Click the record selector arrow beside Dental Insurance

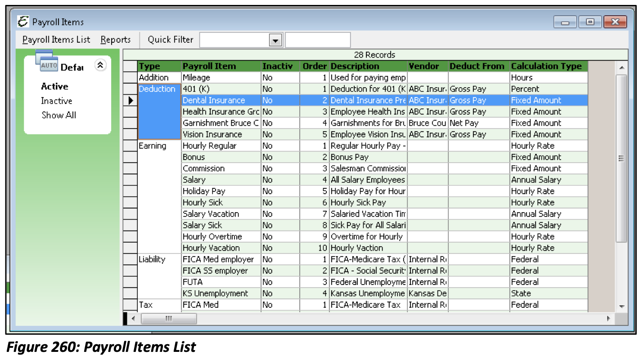click(130, 100)
